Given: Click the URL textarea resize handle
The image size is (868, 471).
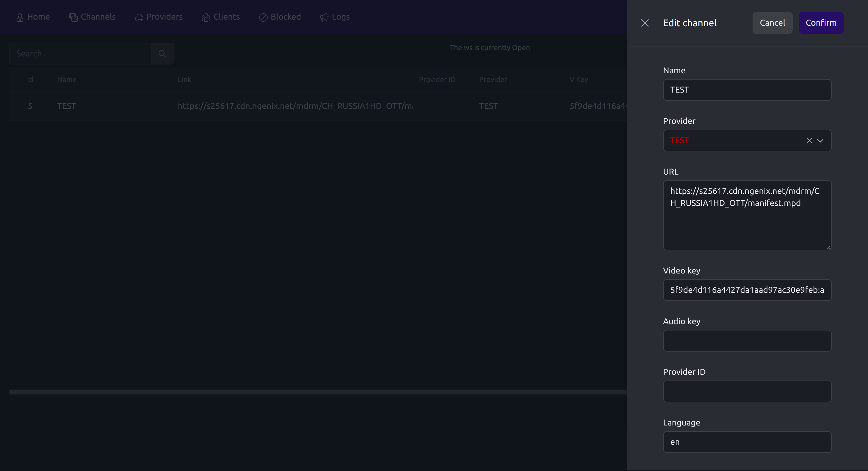Looking at the screenshot, I should tap(829, 247).
